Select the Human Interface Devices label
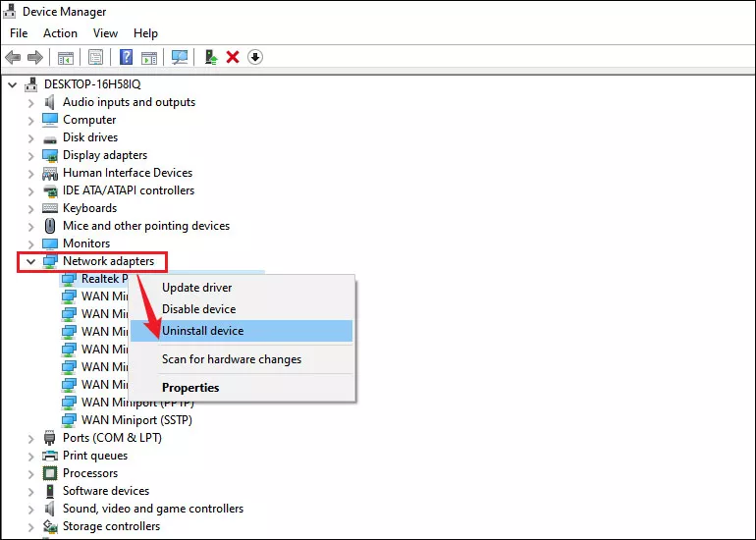This screenshot has width=756, height=540. tap(128, 173)
